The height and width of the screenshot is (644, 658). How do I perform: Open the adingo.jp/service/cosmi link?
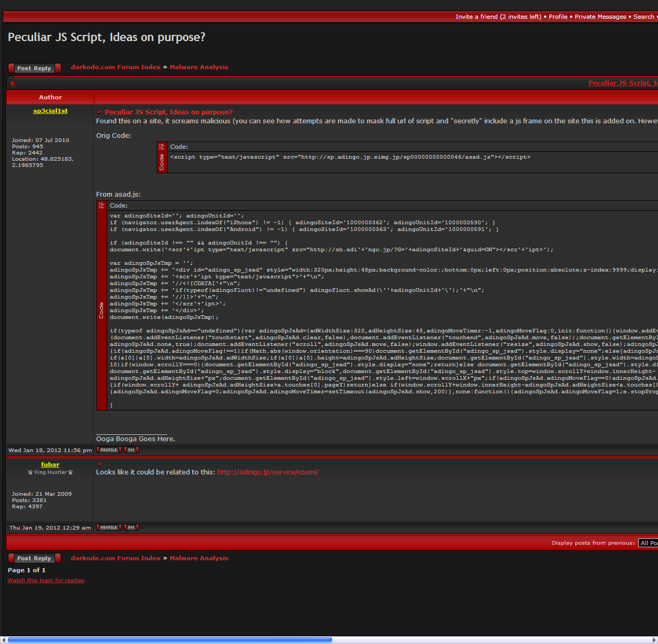click(x=268, y=472)
